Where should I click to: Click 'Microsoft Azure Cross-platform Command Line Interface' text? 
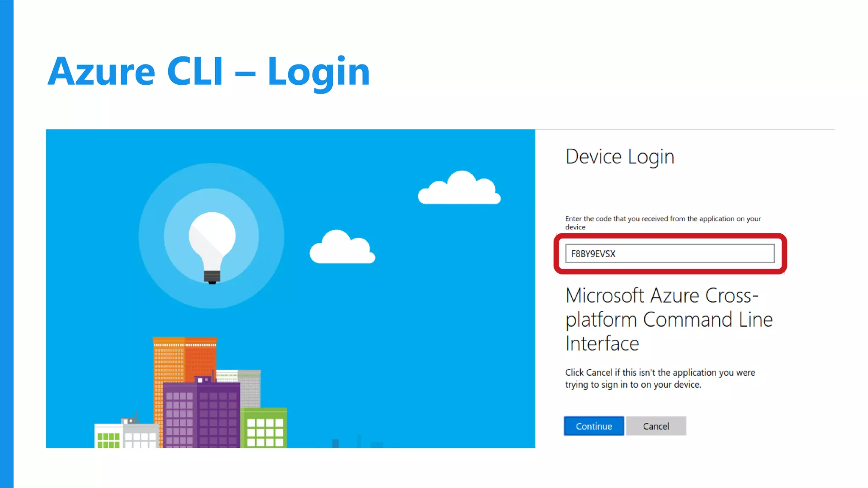[x=669, y=319]
